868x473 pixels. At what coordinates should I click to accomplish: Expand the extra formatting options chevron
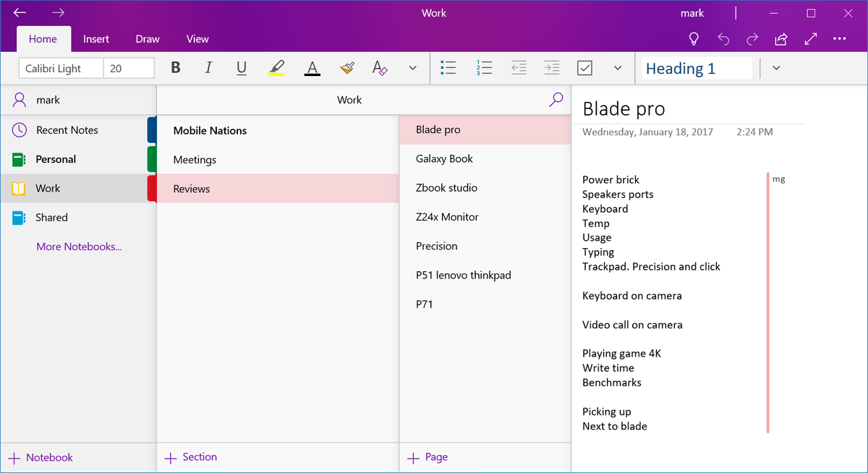[x=412, y=67]
